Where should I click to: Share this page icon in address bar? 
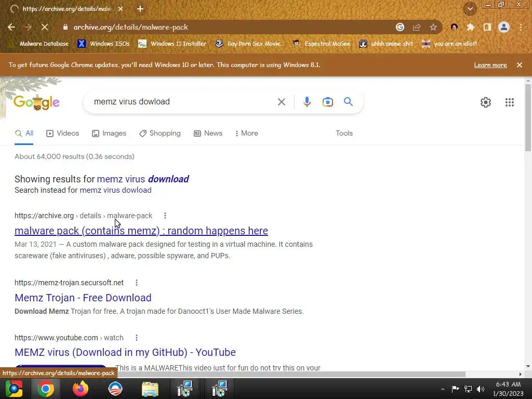pyautogui.click(x=417, y=27)
